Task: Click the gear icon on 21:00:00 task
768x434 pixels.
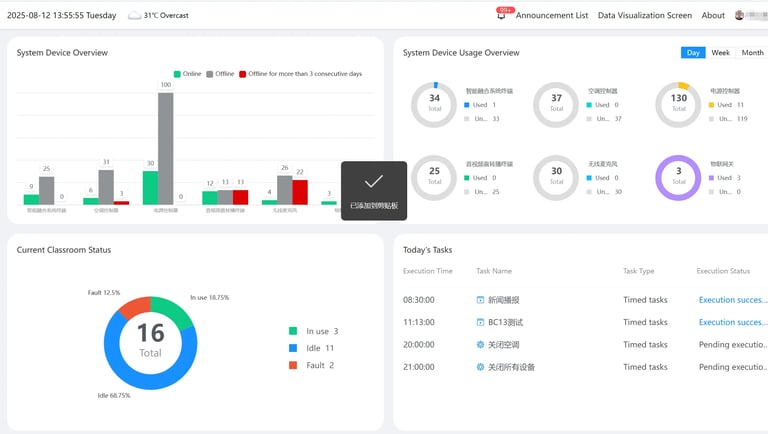Action: [x=480, y=367]
